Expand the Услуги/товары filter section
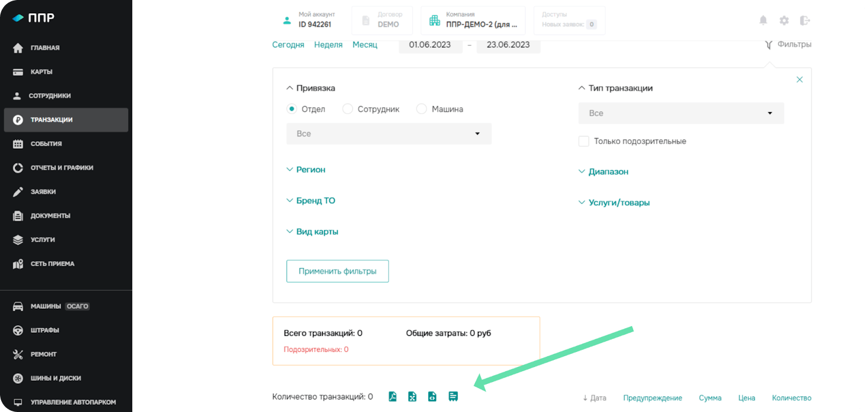868x412 pixels. pos(619,203)
